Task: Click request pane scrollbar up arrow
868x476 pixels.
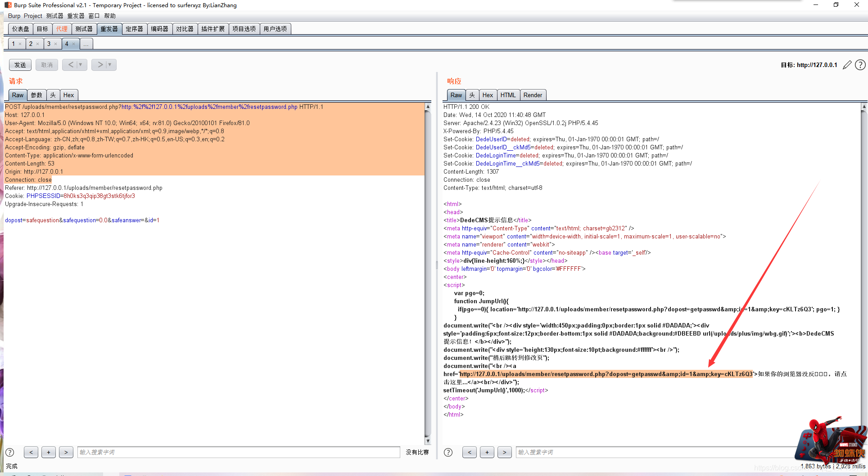Action: (428, 106)
